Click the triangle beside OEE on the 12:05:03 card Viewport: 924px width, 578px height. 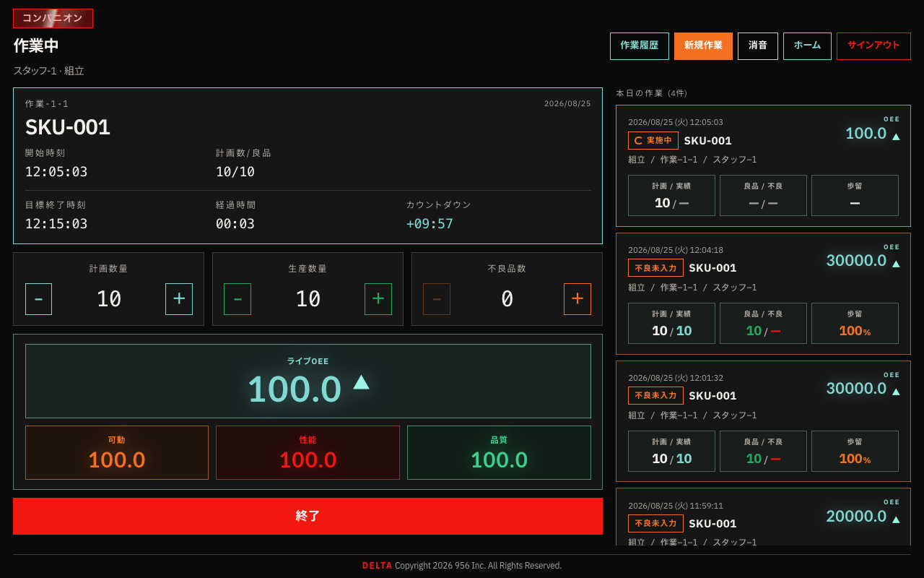(x=896, y=137)
